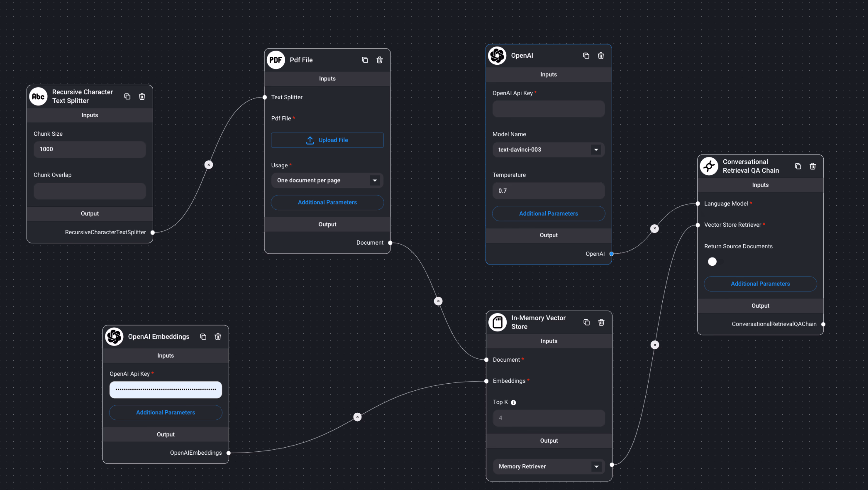Remove edge between Text Splitter and Pdf File
This screenshot has width=868, height=490.
209,165
